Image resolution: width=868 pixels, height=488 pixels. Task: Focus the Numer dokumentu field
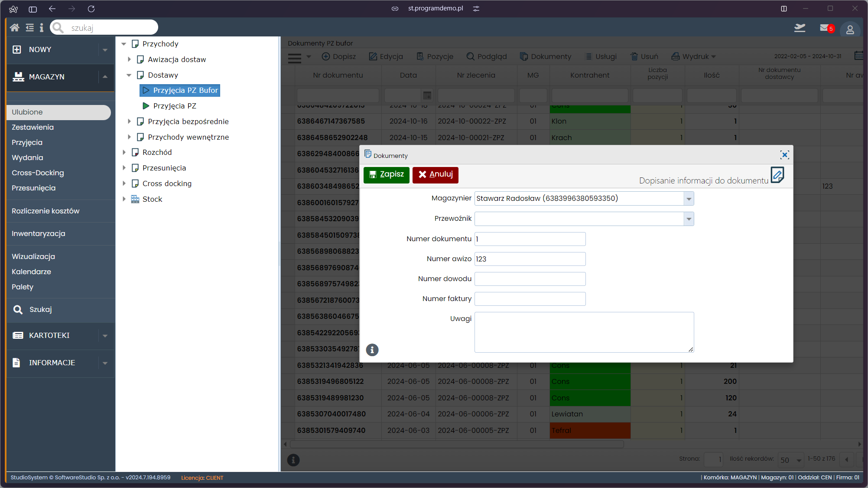click(530, 239)
